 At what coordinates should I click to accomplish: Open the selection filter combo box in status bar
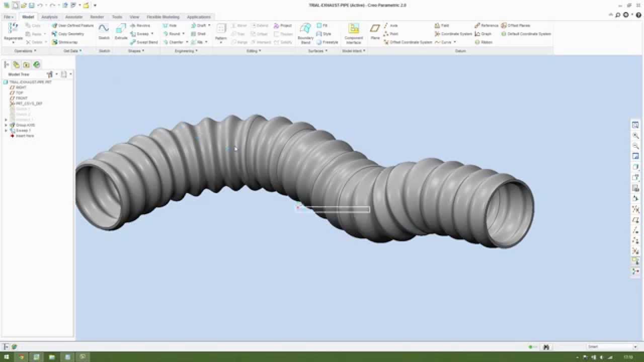(x=612, y=347)
